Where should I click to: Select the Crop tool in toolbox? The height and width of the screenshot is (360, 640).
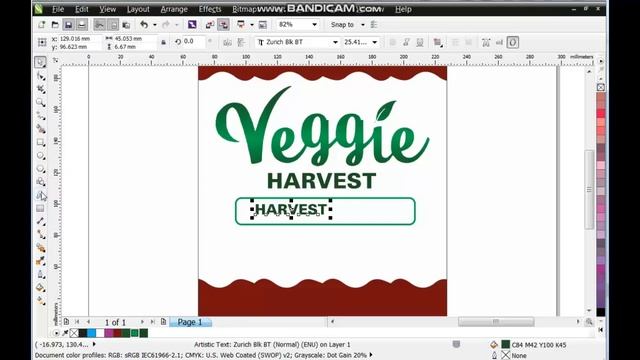click(x=40, y=89)
